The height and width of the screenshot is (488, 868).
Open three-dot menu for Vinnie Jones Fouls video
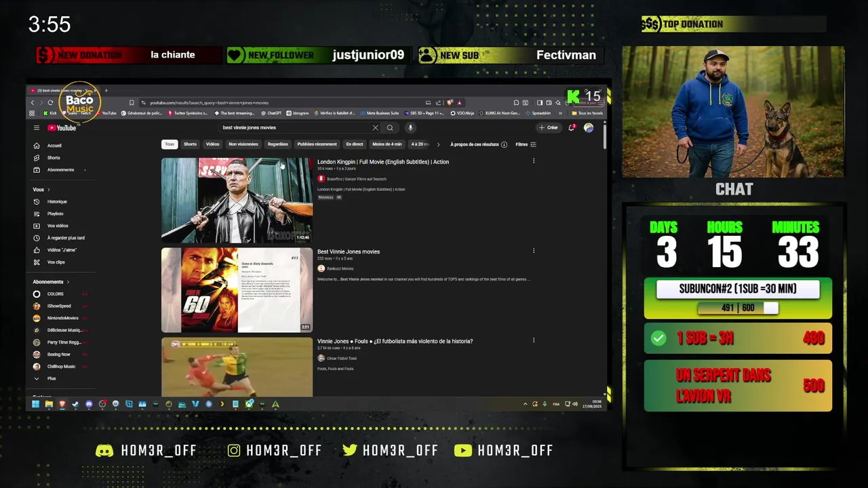tap(534, 340)
